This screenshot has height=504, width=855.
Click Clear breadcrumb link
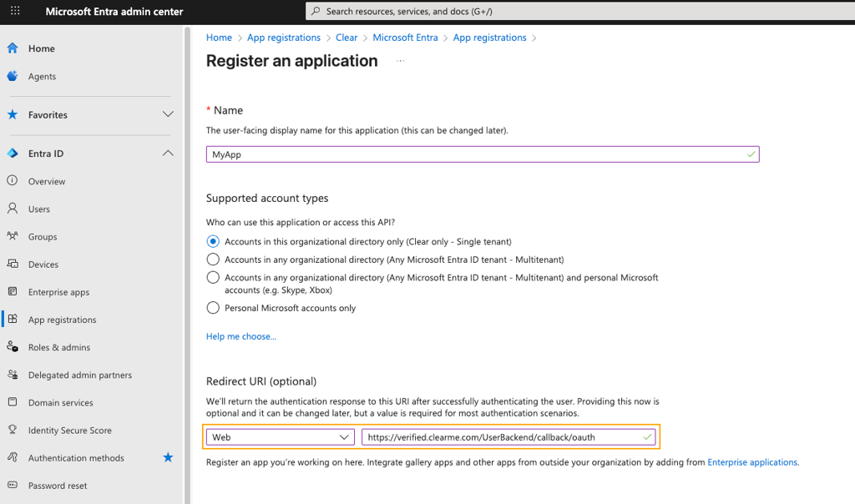tap(347, 38)
